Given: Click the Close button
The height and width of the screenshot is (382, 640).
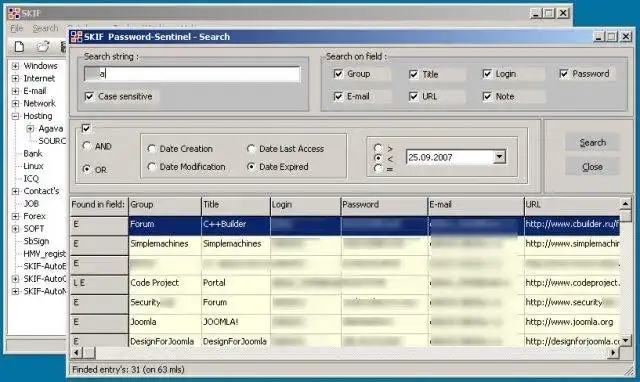Looking at the screenshot, I should (592, 167).
